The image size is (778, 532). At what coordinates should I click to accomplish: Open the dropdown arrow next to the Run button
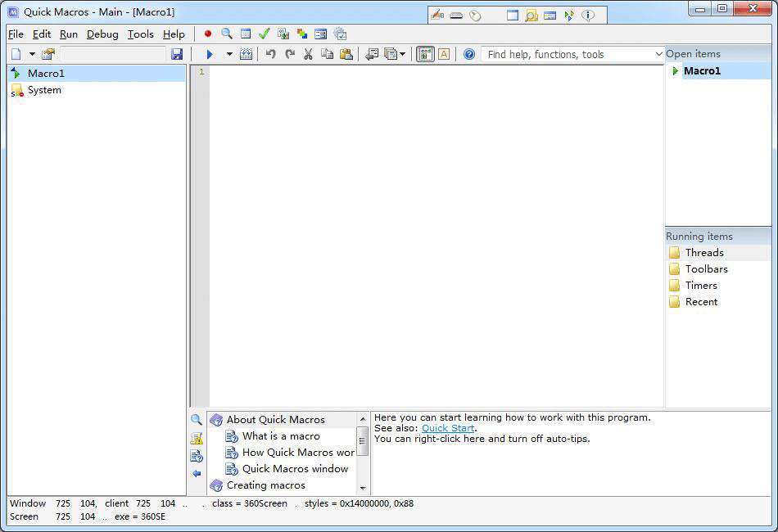(x=229, y=54)
